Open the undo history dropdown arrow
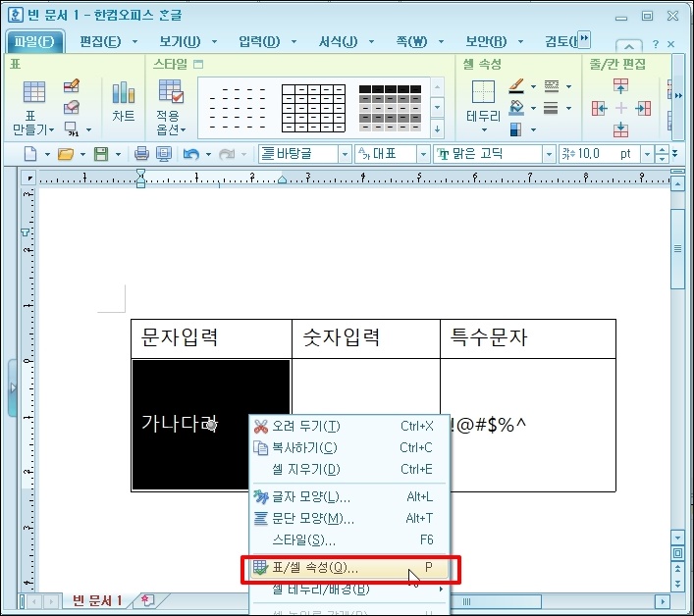694x616 pixels. (x=208, y=154)
